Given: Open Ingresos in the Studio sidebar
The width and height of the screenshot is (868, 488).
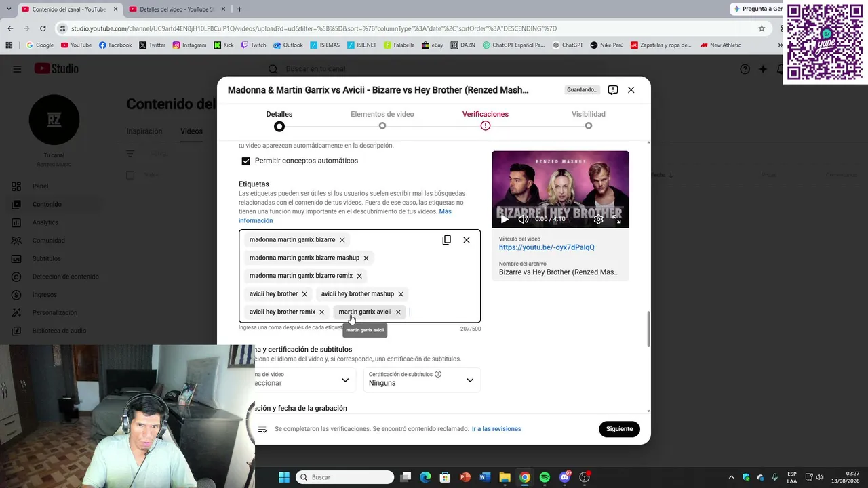Looking at the screenshot, I should pyautogui.click(x=44, y=295).
